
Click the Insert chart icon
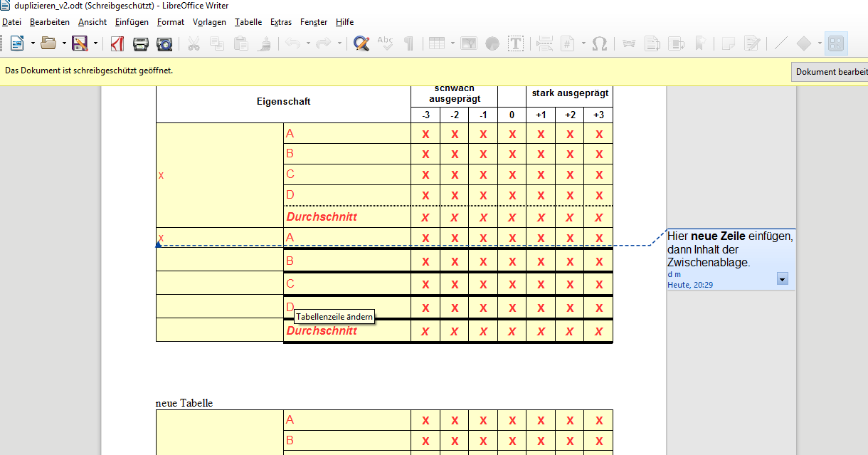pyautogui.click(x=492, y=43)
